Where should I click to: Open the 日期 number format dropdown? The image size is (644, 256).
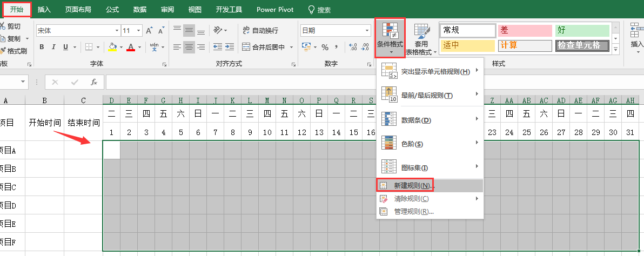pyautogui.click(x=367, y=31)
